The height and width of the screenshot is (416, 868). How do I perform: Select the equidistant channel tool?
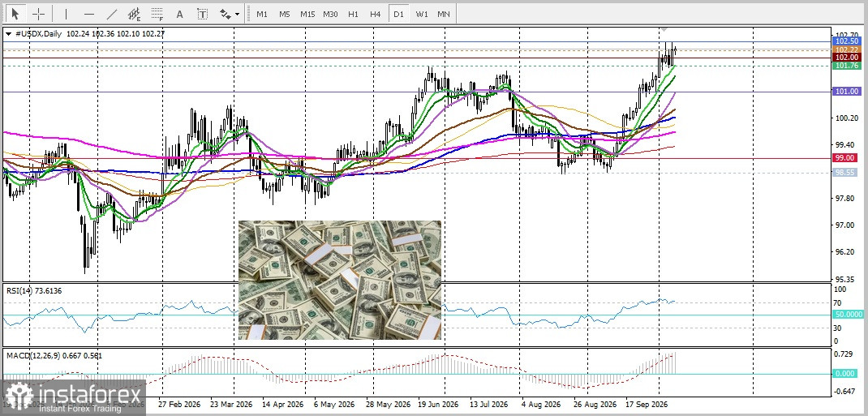point(134,14)
